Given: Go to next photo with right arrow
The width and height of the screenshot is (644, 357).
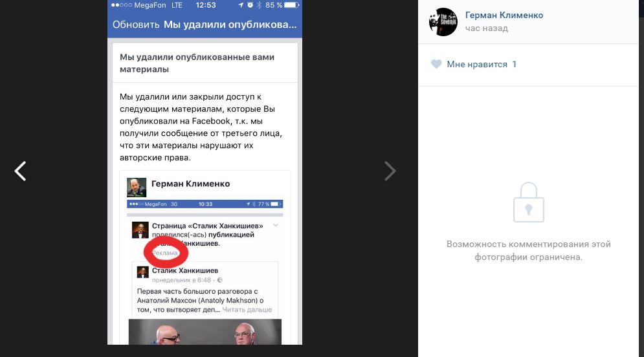Looking at the screenshot, I should point(390,171).
